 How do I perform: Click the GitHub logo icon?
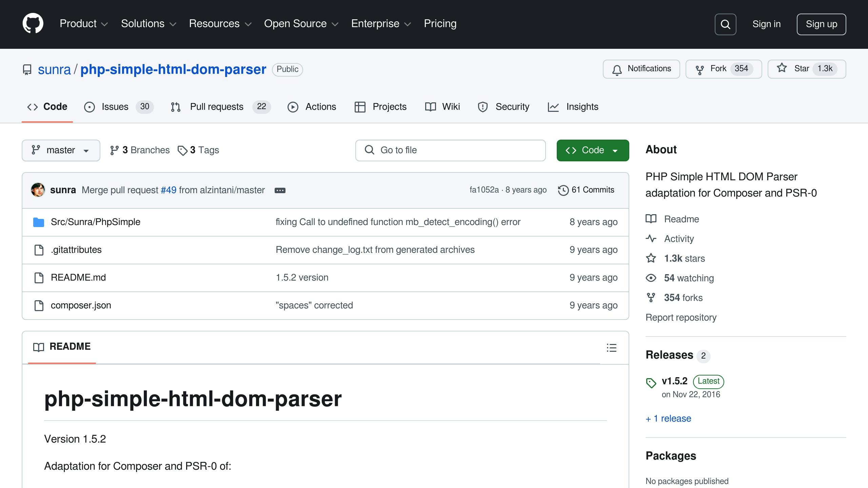point(33,24)
